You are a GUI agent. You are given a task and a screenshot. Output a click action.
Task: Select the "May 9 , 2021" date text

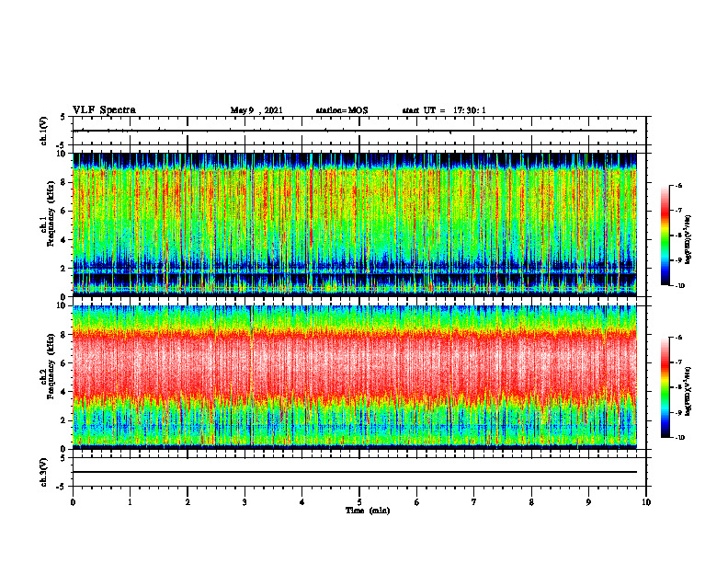pos(256,110)
